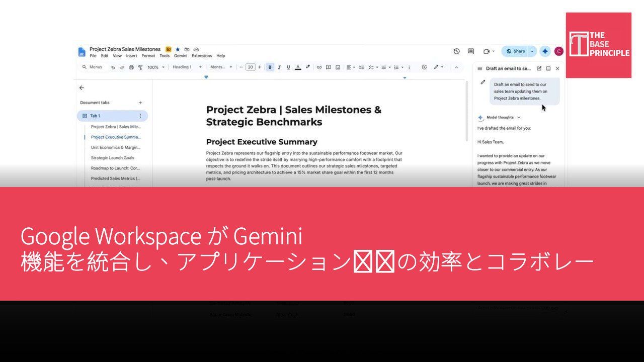Screen dimensions: 644x362
Task: Toggle bold formatting
Action: (270, 67)
